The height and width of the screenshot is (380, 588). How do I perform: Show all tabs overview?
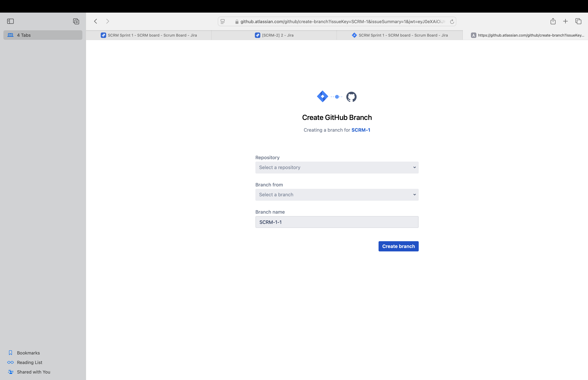pos(578,21)
